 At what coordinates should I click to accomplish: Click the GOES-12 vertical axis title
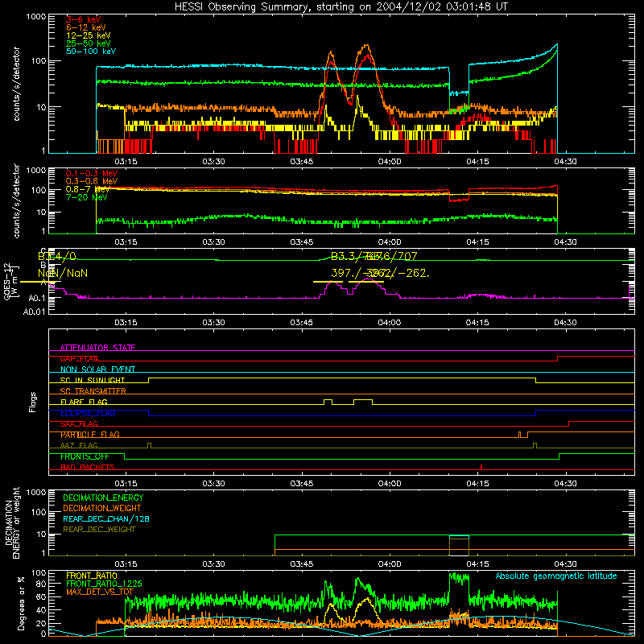10,282
